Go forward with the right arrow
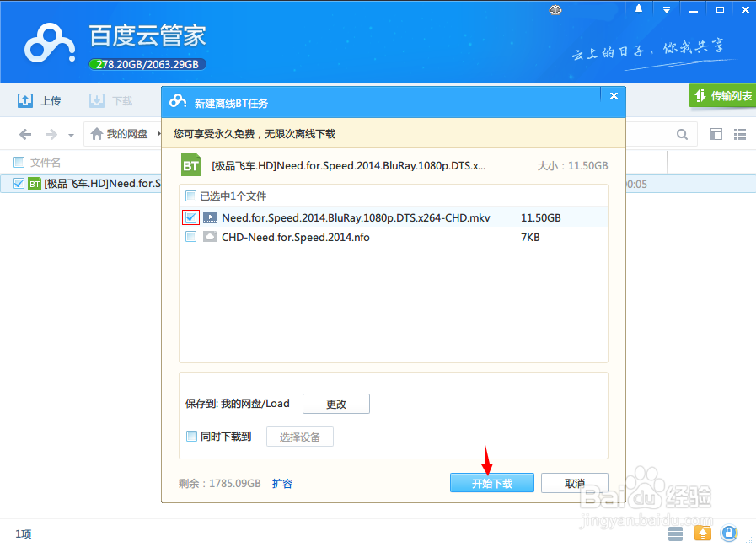The width and height of the screenshot is (756, 547). coord(51,134)
